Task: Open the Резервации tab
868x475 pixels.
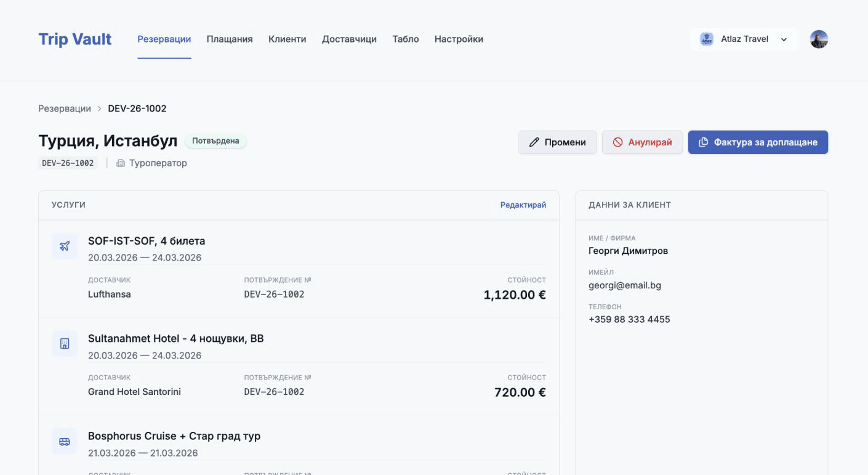Action: tap(164, 39)
